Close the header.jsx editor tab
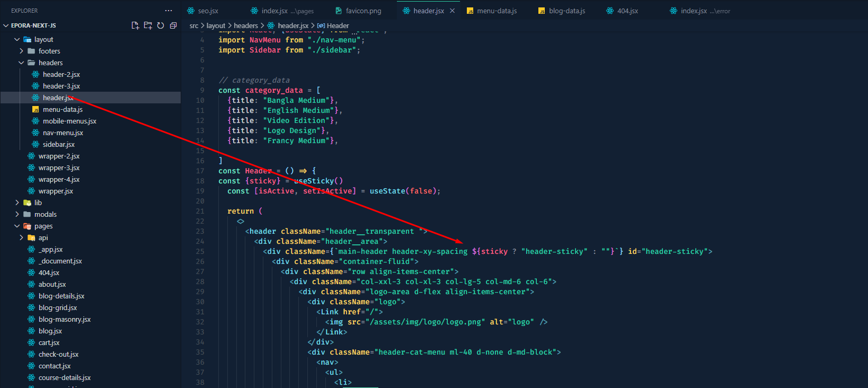The image size is (868, 388). click(452, 11)
